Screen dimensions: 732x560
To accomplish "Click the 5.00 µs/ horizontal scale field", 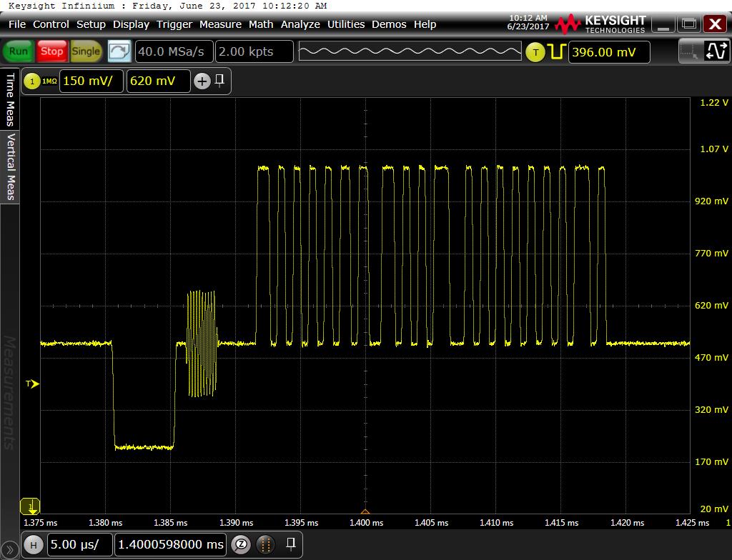I will (80, 544).
